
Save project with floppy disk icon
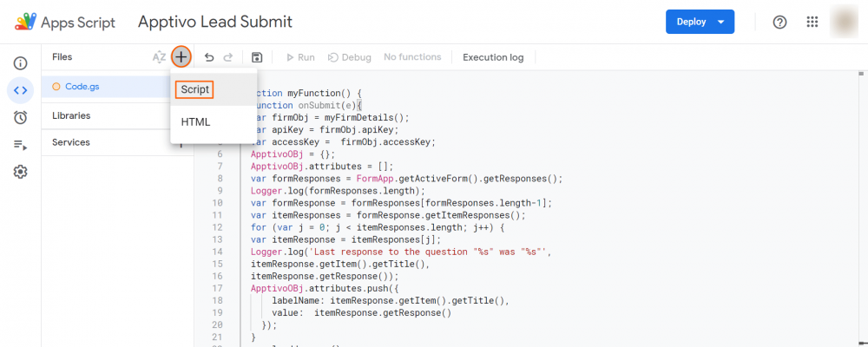[257, 57]
